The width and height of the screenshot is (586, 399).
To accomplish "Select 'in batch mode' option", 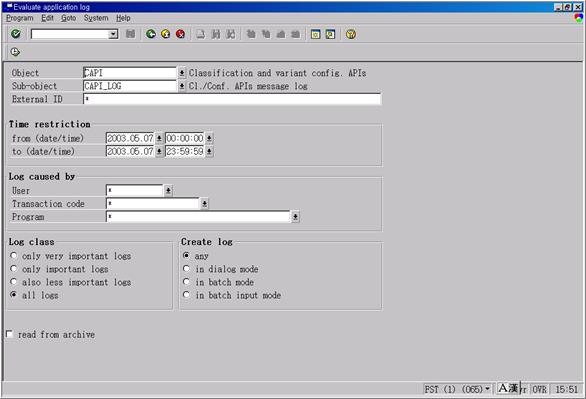I will tap(186, 282).
